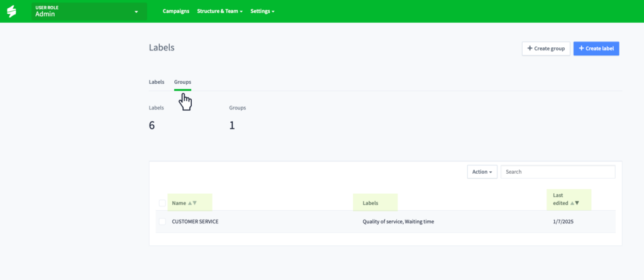Click the Last edited sort arrows
This screenshot has width=644, height=280.
[575, 203]
